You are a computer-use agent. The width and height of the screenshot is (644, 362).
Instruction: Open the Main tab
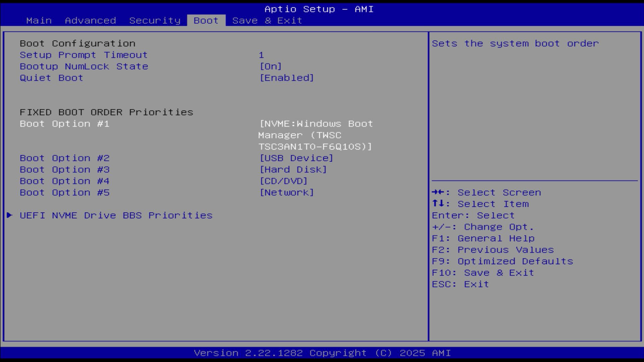39,20
